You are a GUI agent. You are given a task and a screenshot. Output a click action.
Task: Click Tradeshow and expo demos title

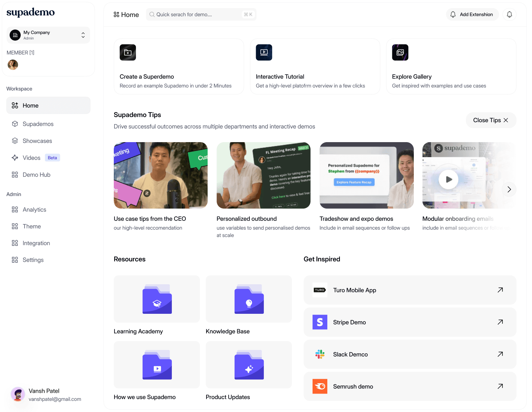point(357,219)
